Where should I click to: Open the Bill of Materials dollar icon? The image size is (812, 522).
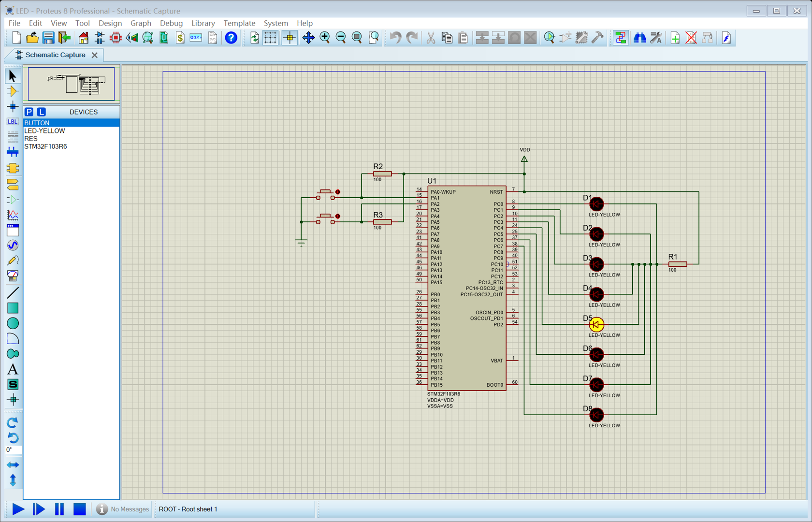coord(180,38)
